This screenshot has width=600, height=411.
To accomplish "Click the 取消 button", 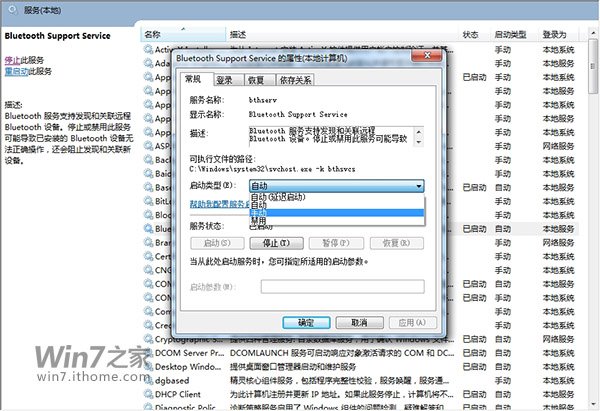I will [x=359, y=323].
